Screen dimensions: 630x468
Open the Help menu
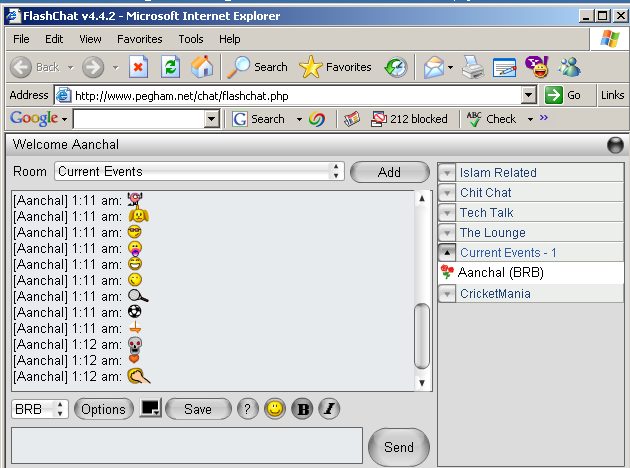point(229,39)
